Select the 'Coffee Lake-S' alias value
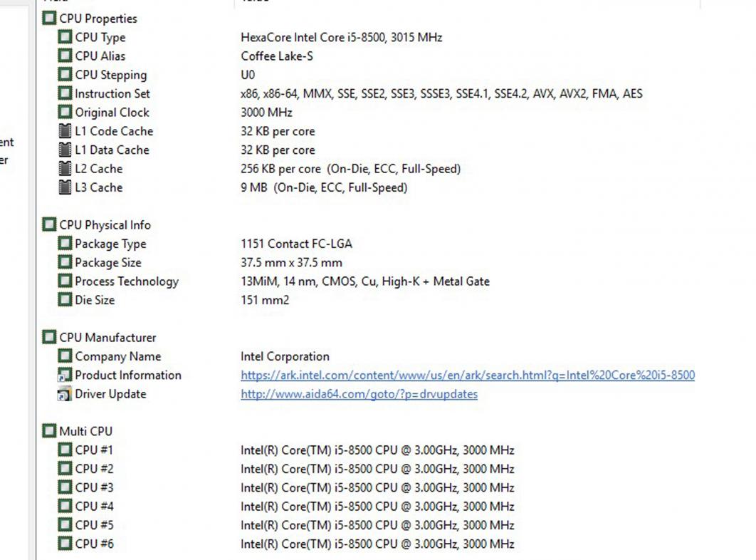756x560 pixels. [x=277, y=56]
